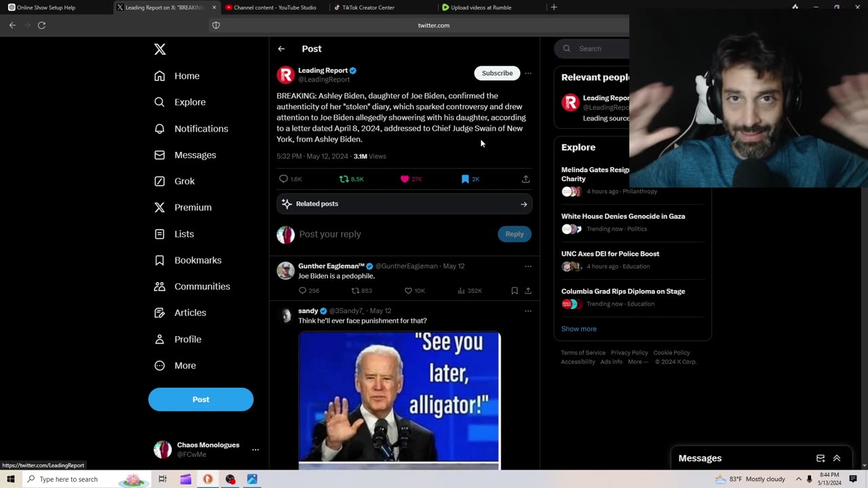Open more options on sandy's reply

pyautogui.click(x=528, y=311)
